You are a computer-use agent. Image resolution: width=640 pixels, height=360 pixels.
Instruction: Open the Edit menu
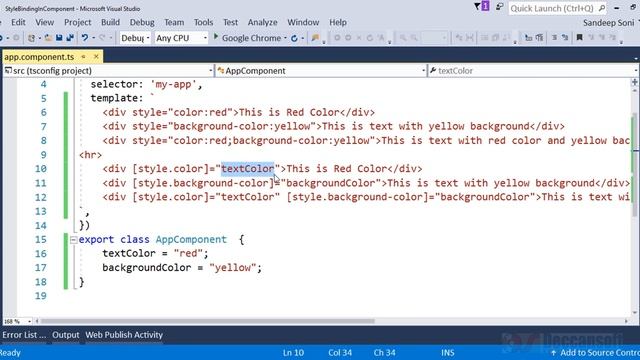18,22
